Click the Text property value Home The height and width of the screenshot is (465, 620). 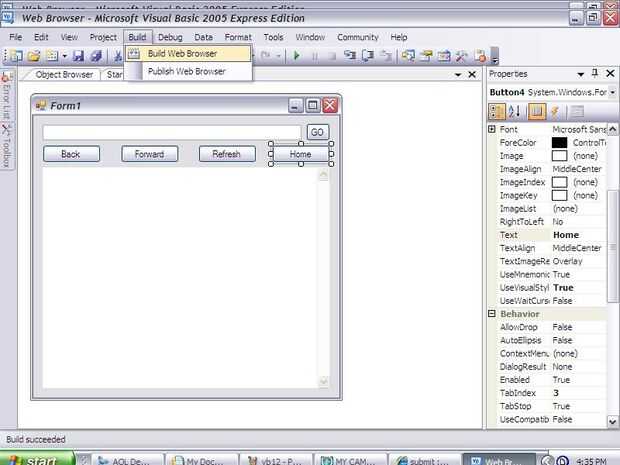(x=566, y=235)
